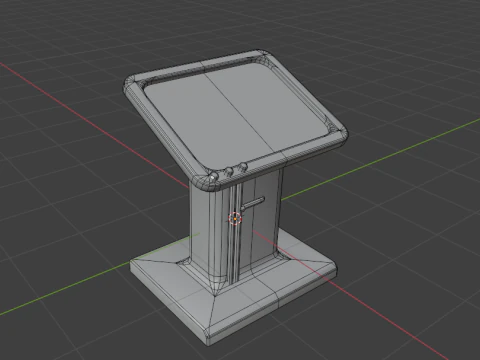Click the small handle on the column
The image size is (480, 360).
[253, 204]
